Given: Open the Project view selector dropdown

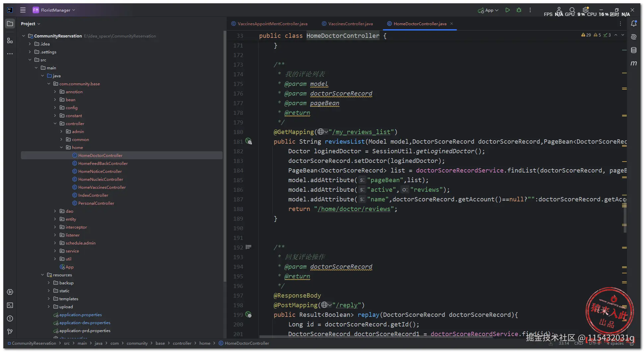Looking at the screenshot, I should pos(31,24).
